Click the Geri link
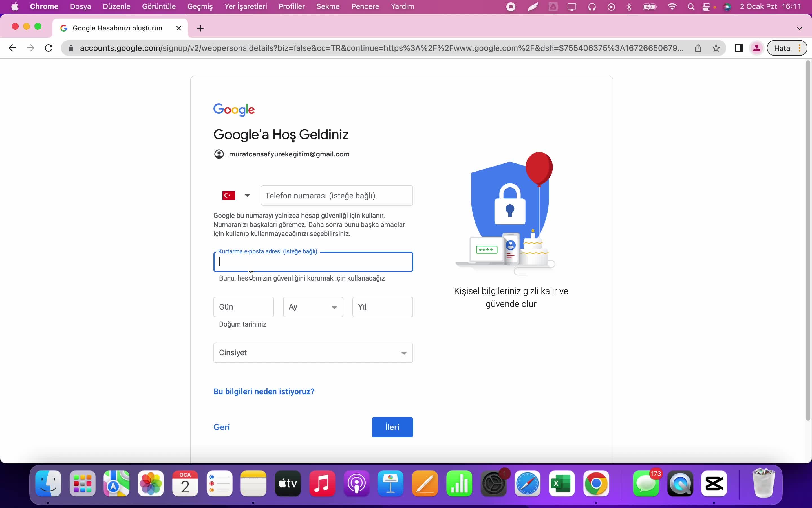 tap(221, 427)
